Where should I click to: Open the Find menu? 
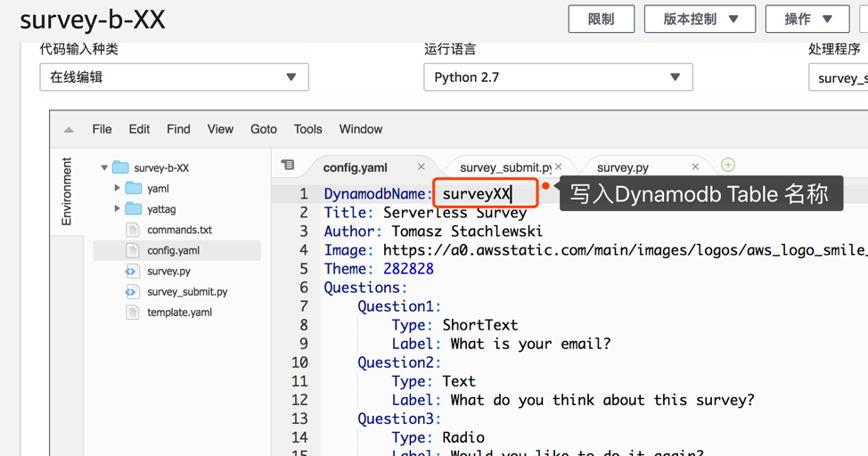click(x=178, y=129)
